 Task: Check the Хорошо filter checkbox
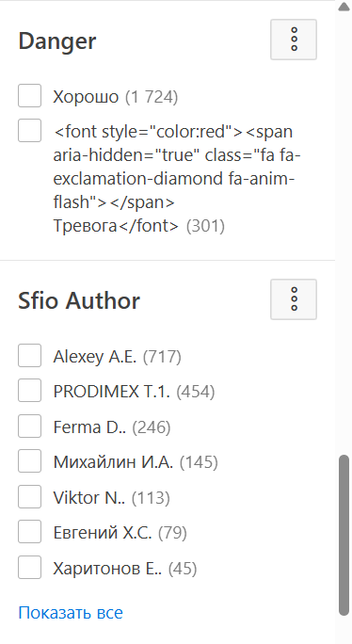coord(29,96)
